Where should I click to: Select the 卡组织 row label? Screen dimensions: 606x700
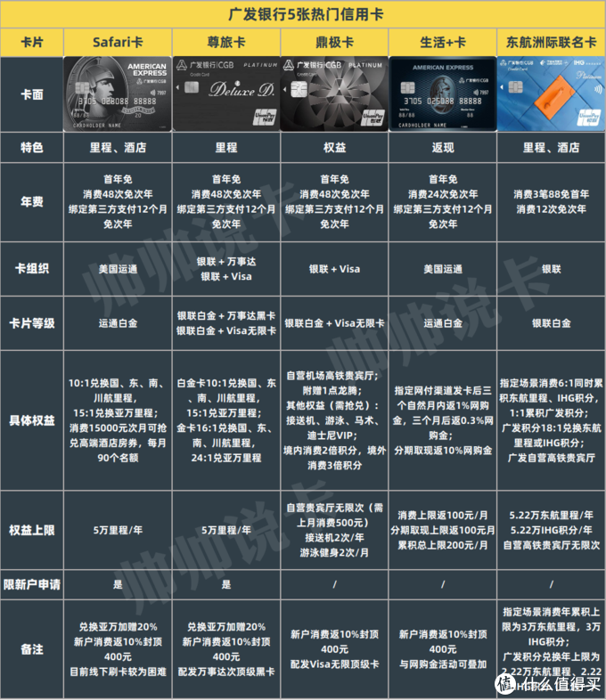pos(32,269)
